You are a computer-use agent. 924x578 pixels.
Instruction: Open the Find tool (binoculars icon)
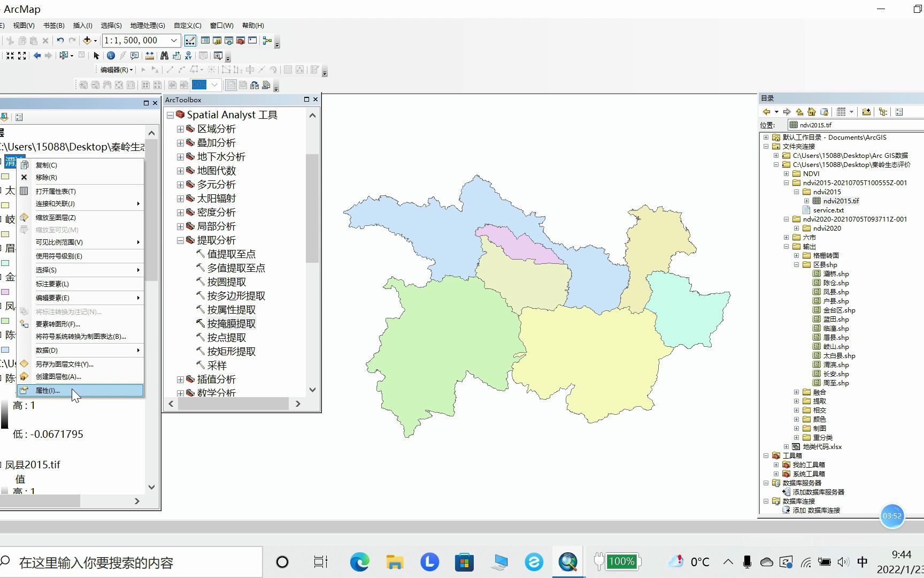(165, 56)
